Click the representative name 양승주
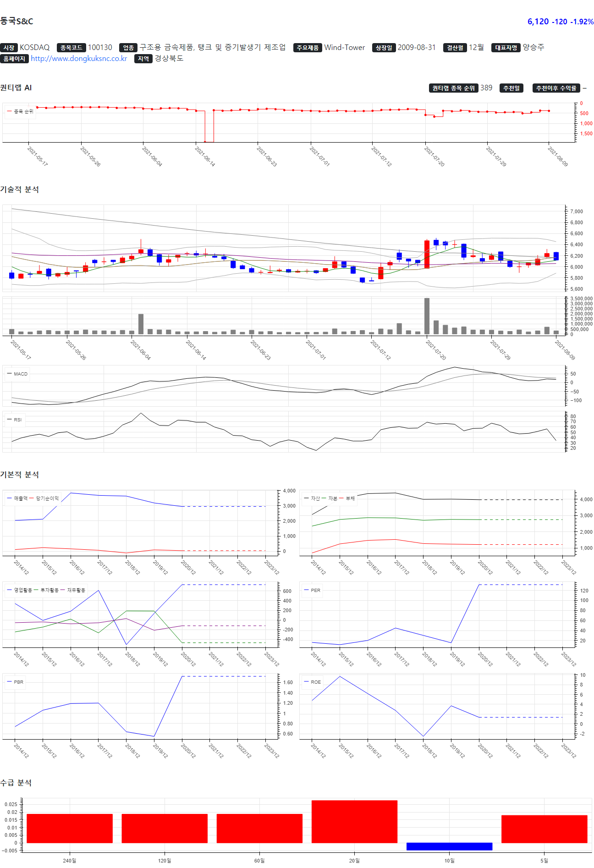The height and width of the screenshot is (868, 594). pyautogui.click(x=533, y=47)
